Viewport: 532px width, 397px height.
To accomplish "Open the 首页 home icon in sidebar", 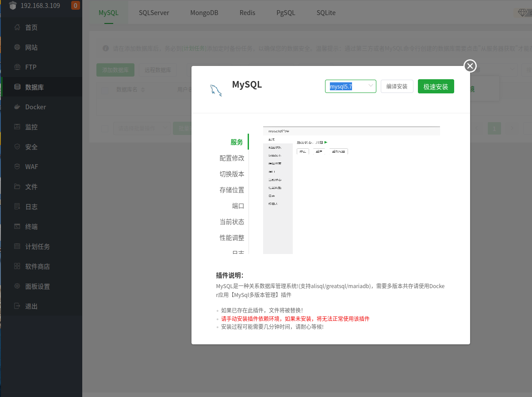I will [17, 27].
